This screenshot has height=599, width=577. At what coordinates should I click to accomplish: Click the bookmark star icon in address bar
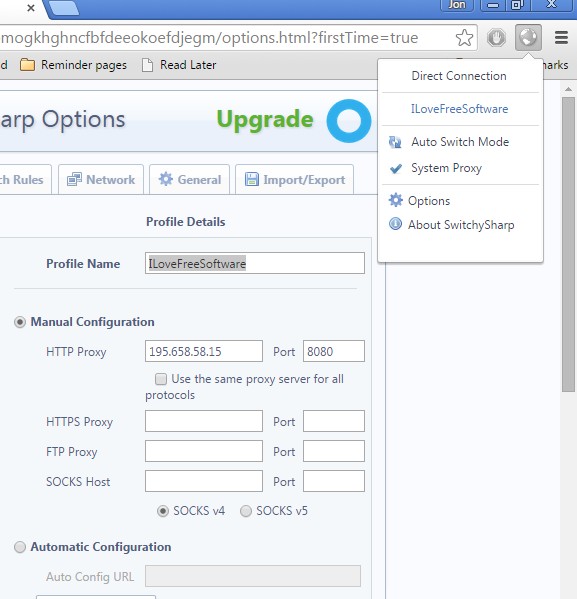click(464, 37)
